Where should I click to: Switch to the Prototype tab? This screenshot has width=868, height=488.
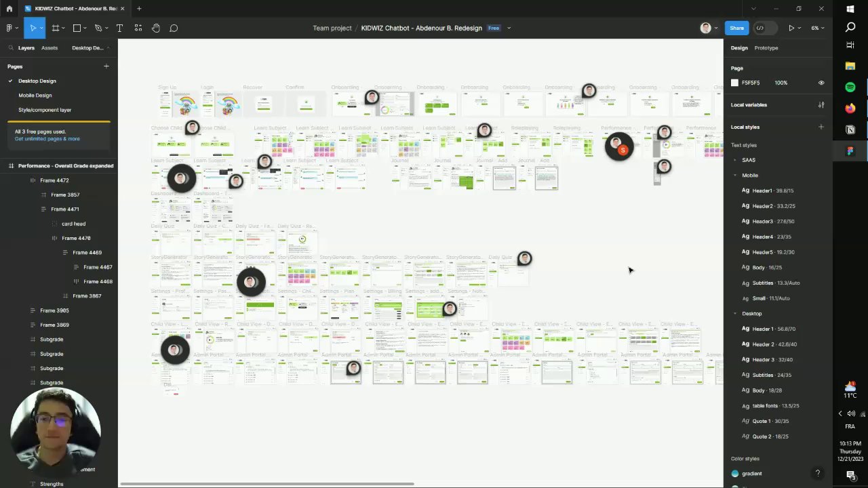pos(766,47)
